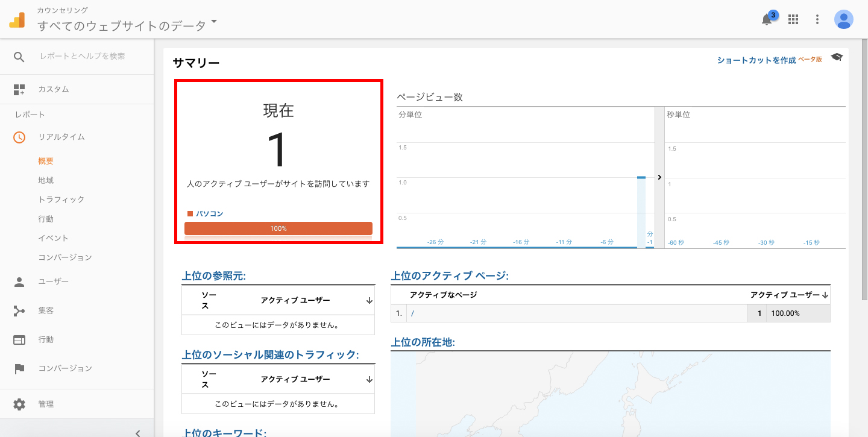Image resolution: width=868 pixels, height=437 pixels.
Task: Click the search reports and help field
Action: coord(82,56)
